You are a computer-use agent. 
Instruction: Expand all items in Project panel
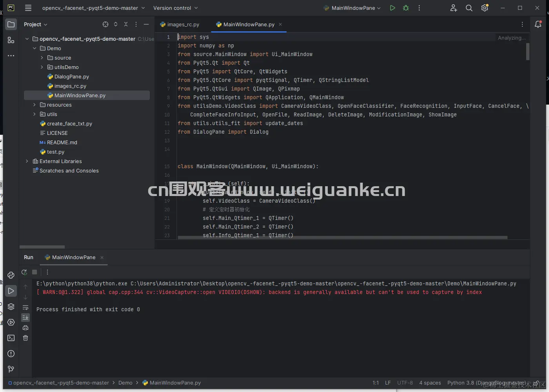(116, 24)
